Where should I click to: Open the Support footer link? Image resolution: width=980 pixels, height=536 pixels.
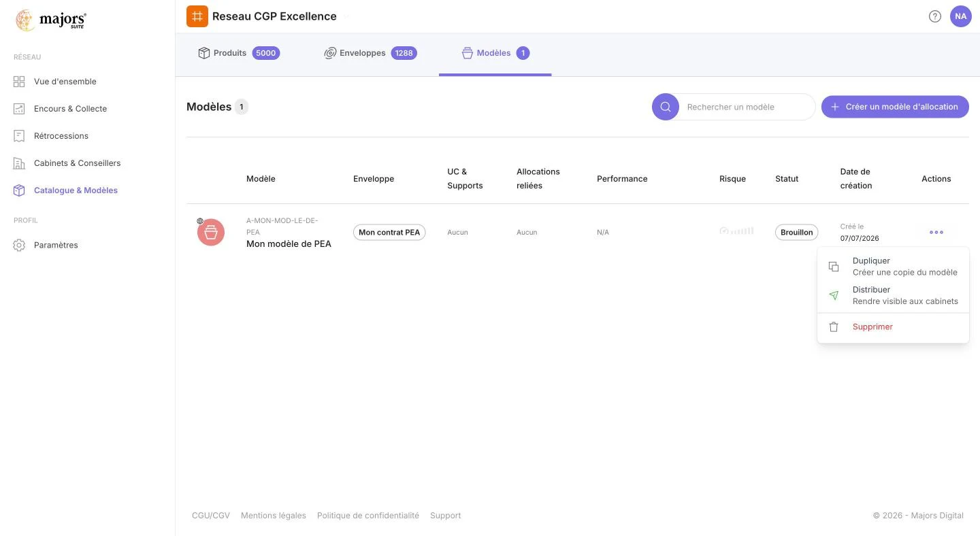click(x=446, y=516)
